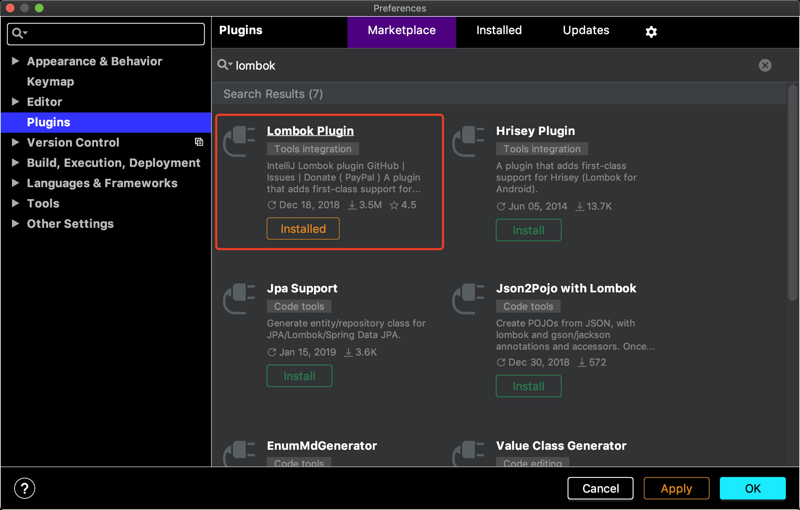Expand the Appearance & Behavior section
The width and height of the screenshot is (800, 510).
tap(15, 61)
